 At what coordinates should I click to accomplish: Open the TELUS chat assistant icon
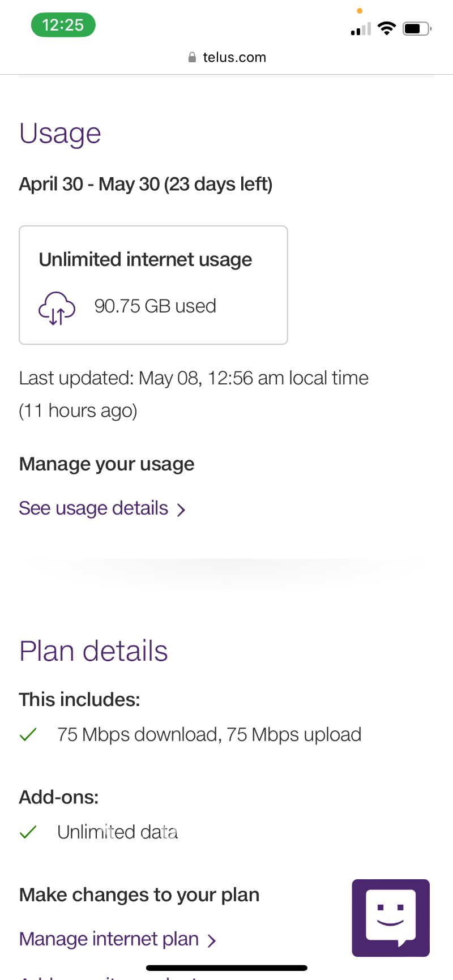pos(391,918)
